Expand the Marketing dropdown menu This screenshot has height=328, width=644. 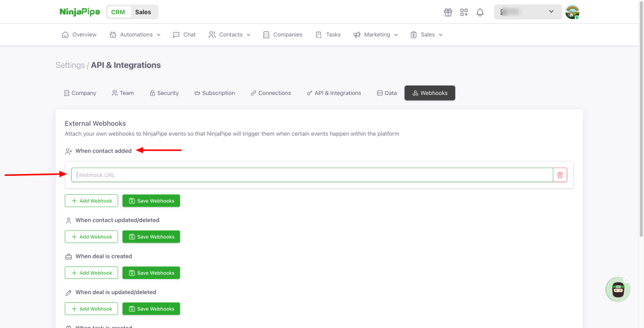[375, 35]
